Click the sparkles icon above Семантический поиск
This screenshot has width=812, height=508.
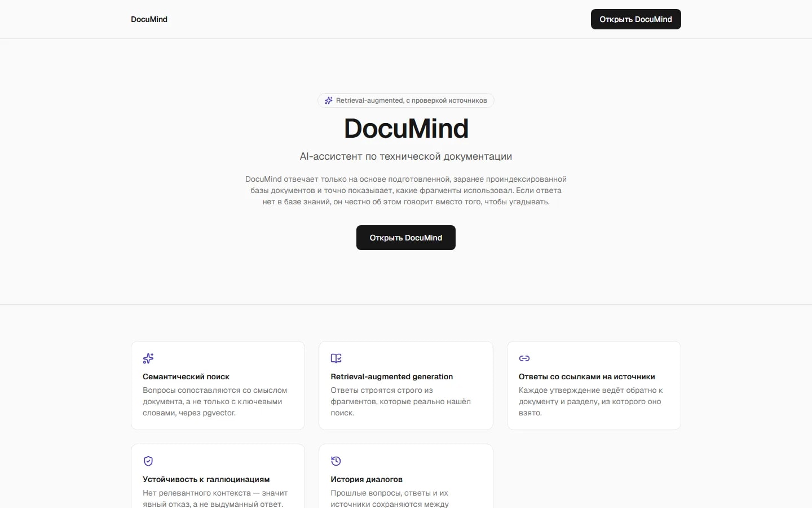(x=148, y=358)
